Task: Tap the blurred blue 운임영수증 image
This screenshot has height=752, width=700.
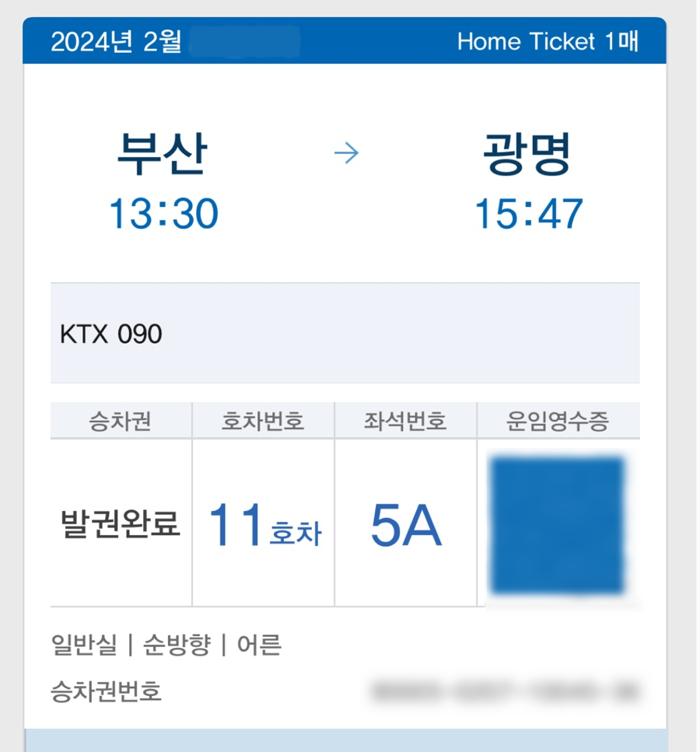Action: [557, 526]
